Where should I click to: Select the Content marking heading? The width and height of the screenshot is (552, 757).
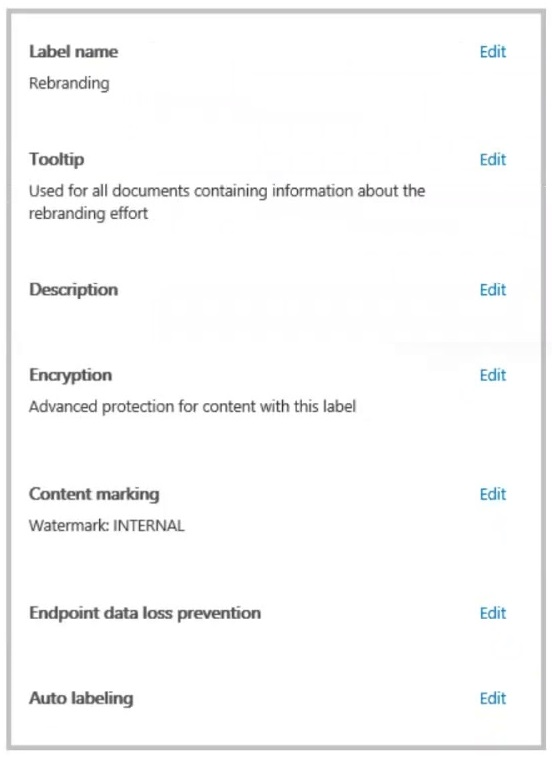[x=94, y=494]
